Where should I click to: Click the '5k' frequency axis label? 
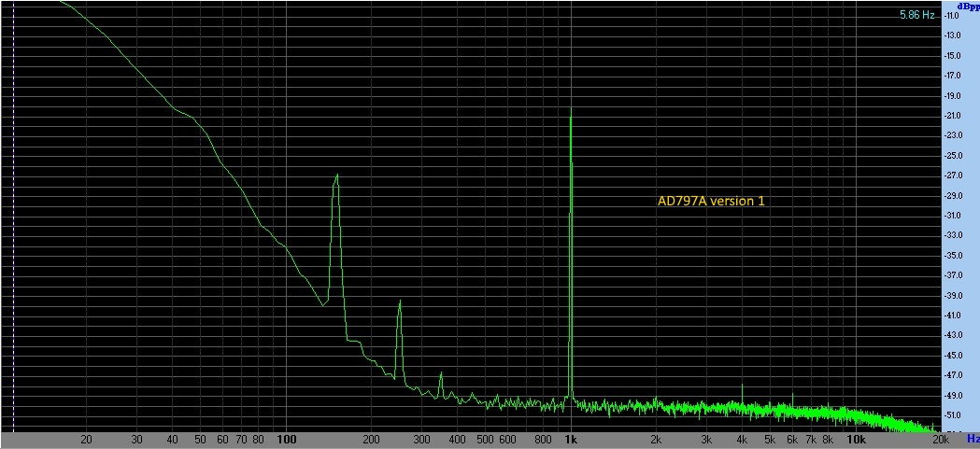coord(770,439)
